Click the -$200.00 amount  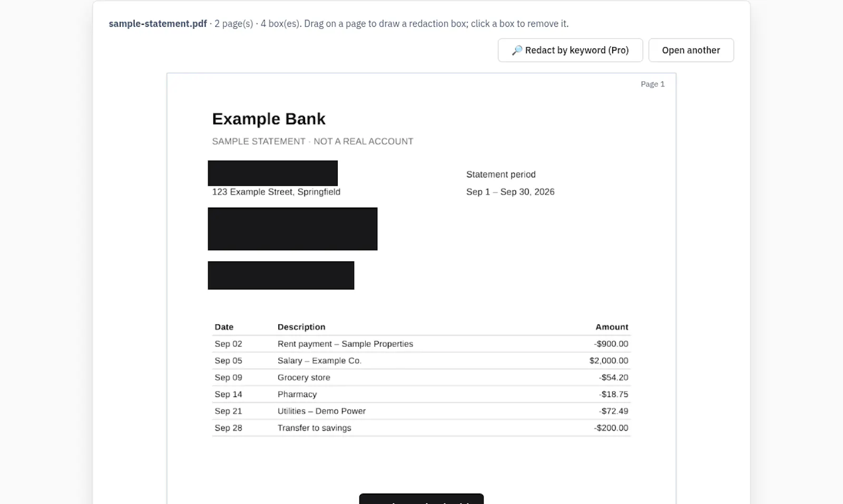point(611,428)
